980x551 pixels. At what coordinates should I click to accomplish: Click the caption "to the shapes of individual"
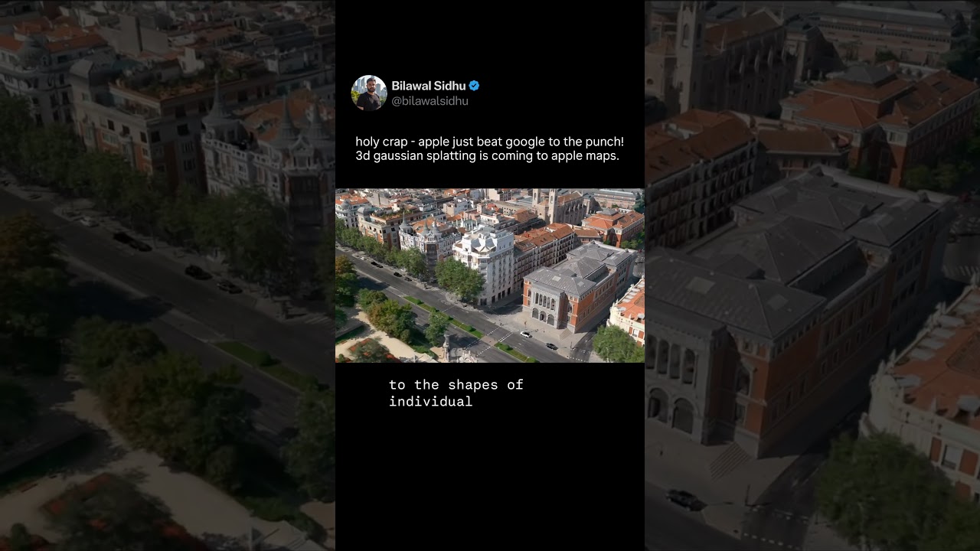[x=456, y=393]
